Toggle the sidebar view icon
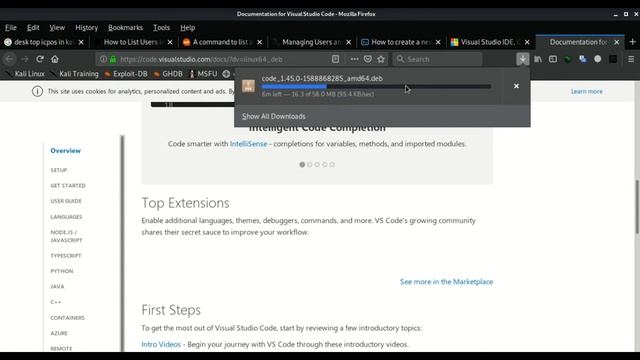The image size is (640, 360). pos(553,59)
